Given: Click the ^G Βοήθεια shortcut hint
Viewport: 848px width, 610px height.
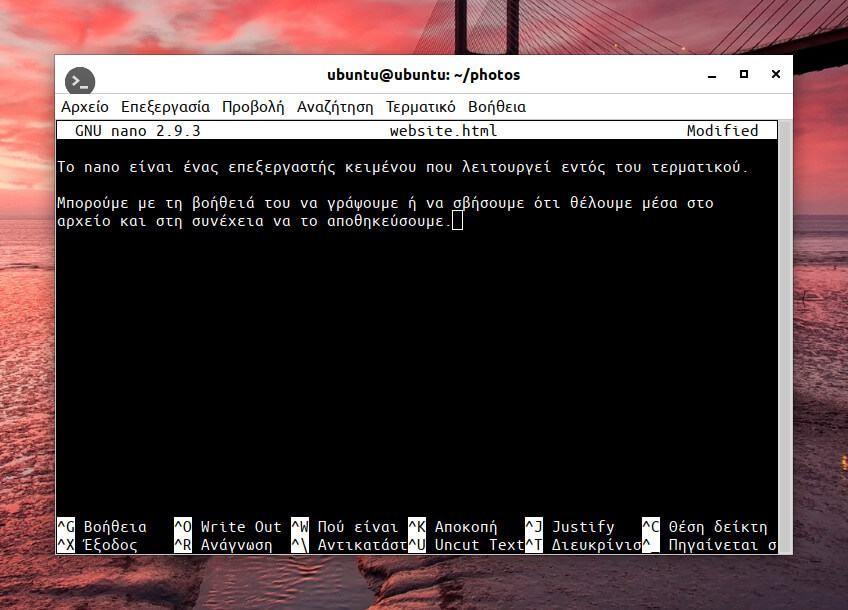Looking at the screenshot, I should (x=102, y=527).
